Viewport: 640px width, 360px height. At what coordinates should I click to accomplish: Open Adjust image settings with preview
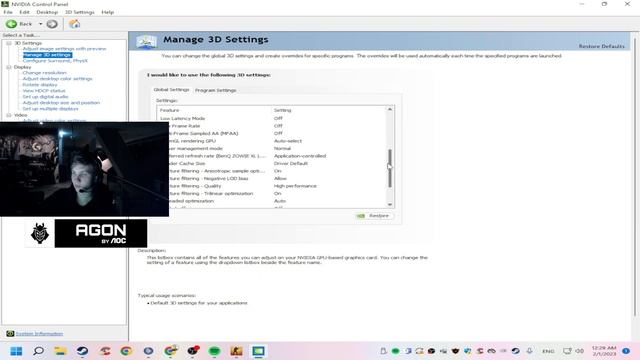[64, 49]
